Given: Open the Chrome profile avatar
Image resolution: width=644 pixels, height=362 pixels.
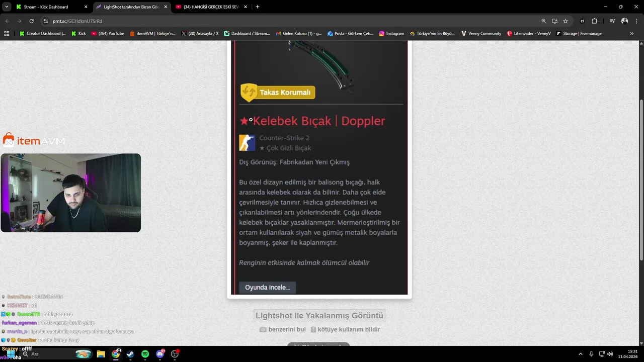Looking at the screenshot, I should click(624, 21).
